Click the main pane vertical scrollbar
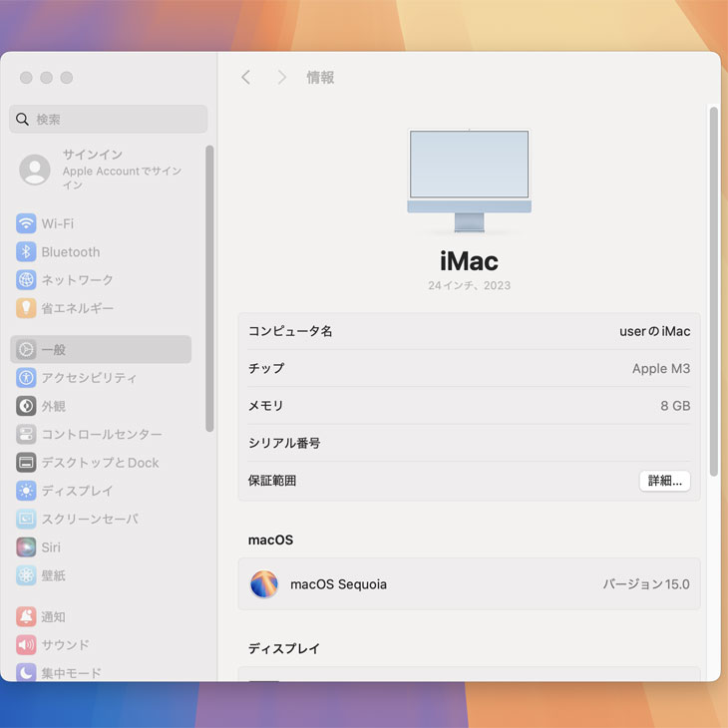This screenshot has width=728, height=728. [x=714, y=291]
